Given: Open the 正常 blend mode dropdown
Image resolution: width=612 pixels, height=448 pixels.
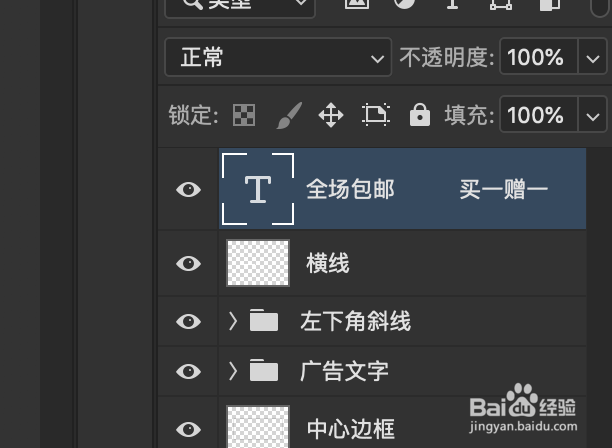Looking at the screenshot, I should [x=278, y=57].
